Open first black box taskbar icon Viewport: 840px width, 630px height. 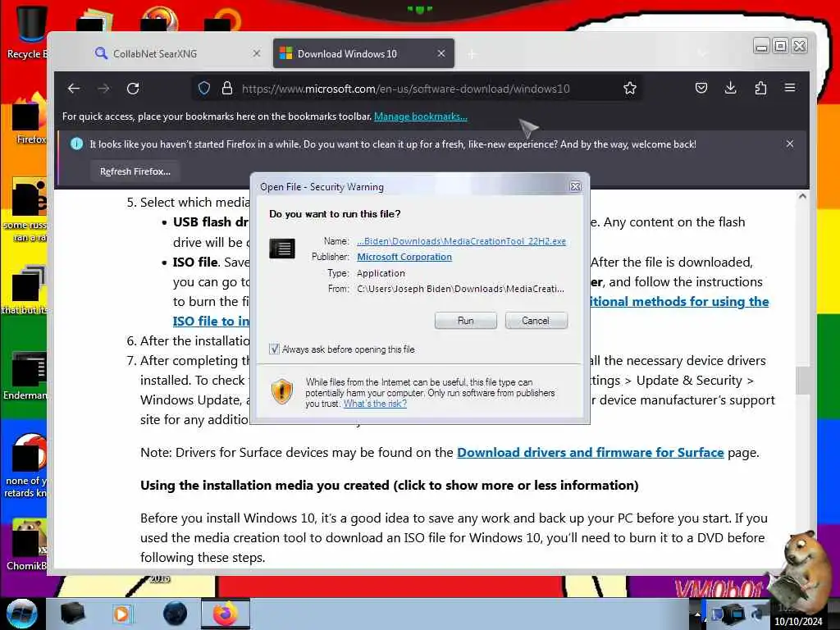72,614
